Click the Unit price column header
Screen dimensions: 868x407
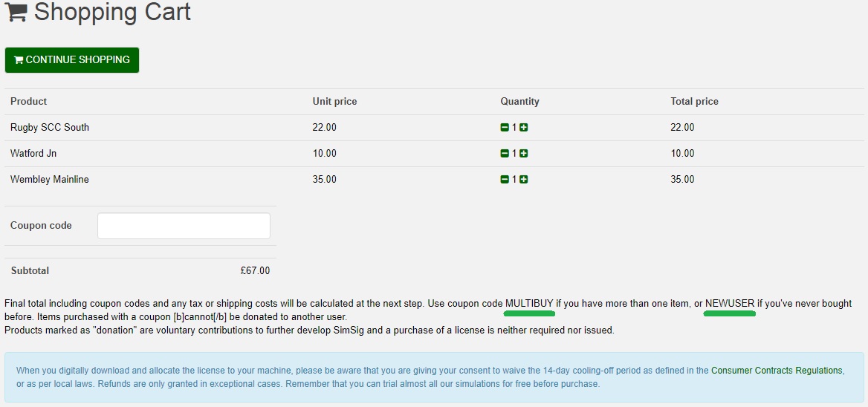(335, 102)
